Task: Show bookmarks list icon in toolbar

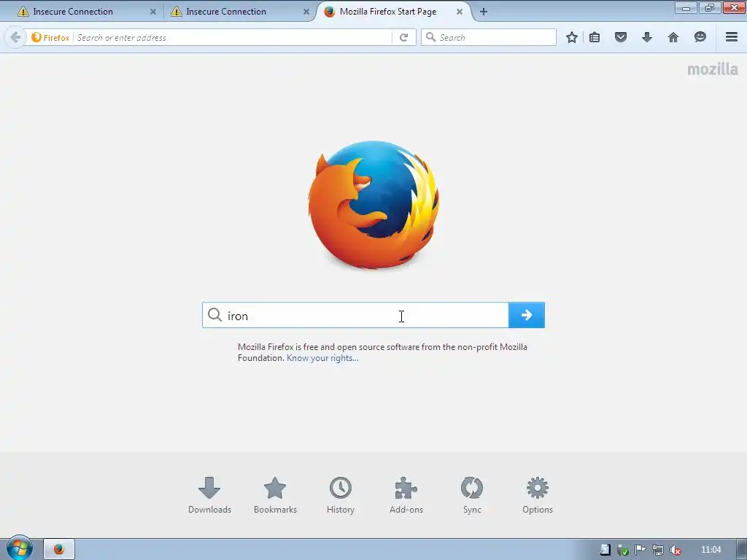Action: coord(595,37)
